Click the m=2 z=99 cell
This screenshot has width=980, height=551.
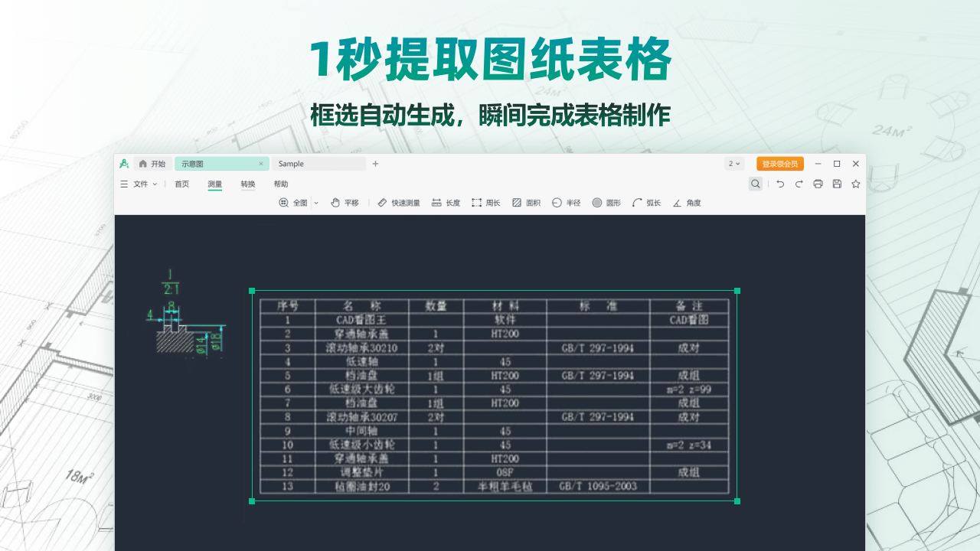[689, 390]
